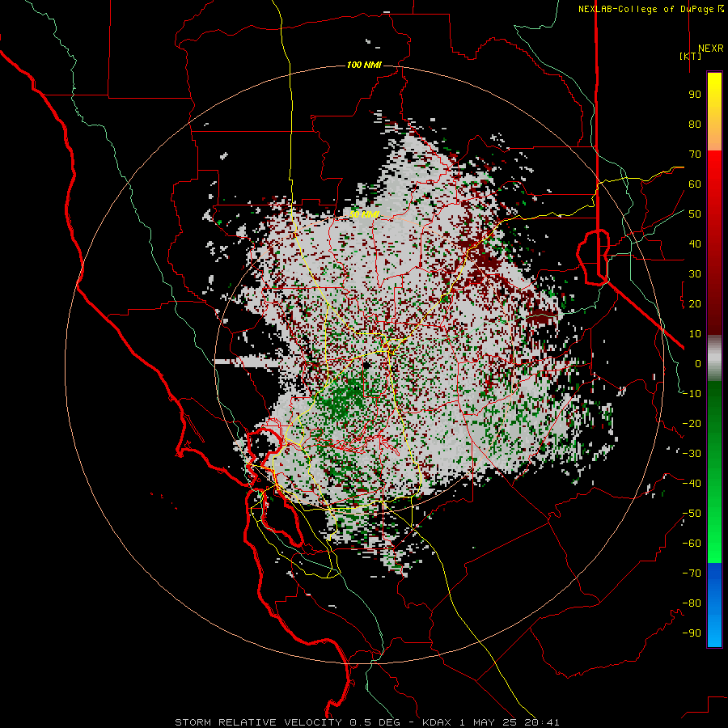Click the KDAX station identifier in the caption
This screenshot has height=728, width=728.
tap(437, 722)
